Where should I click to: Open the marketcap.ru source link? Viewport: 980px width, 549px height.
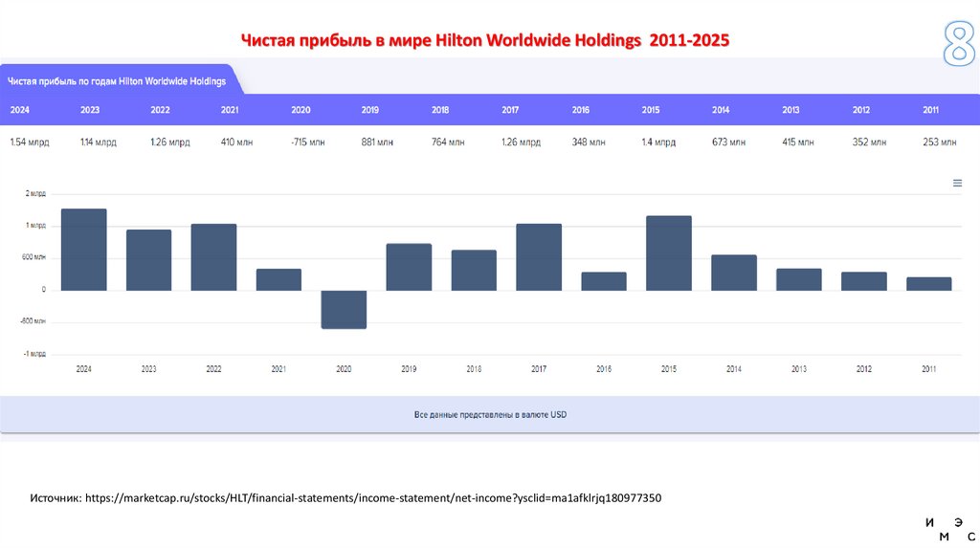(x=373, y=497)
